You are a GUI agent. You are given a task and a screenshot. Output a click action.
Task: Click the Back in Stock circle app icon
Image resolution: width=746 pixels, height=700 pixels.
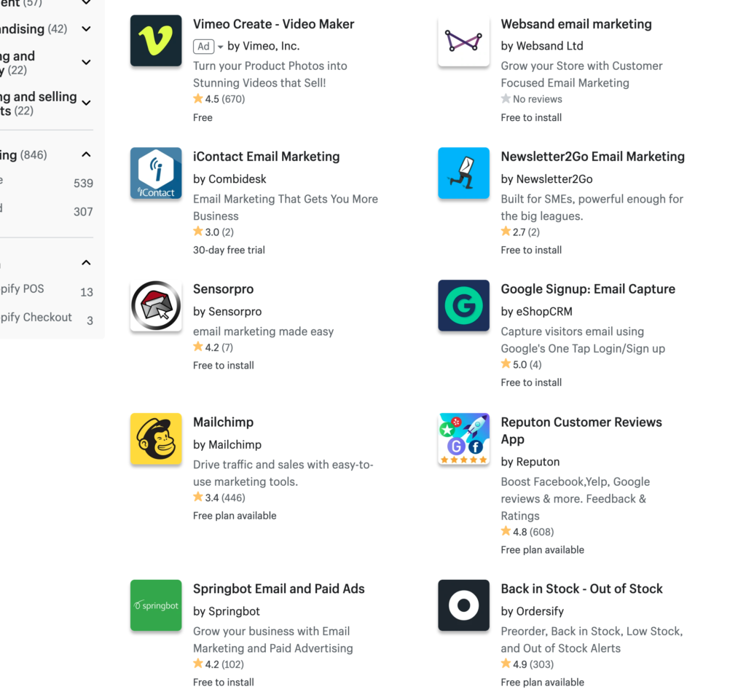coord(463,605)
